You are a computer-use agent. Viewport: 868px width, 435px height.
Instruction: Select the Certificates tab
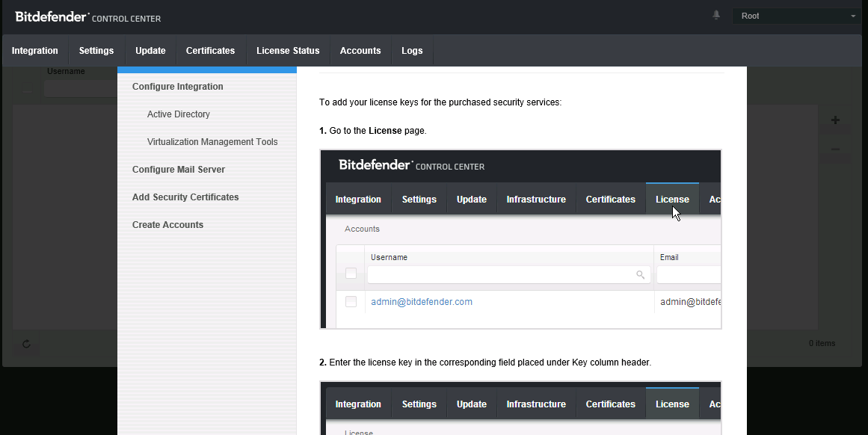point(210,51)
